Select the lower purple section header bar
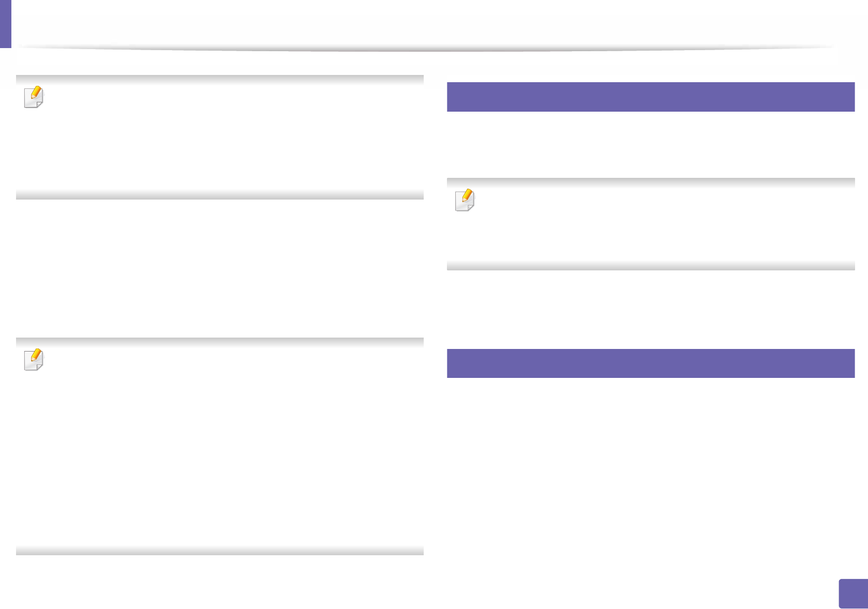 click(x=650, y=363)
